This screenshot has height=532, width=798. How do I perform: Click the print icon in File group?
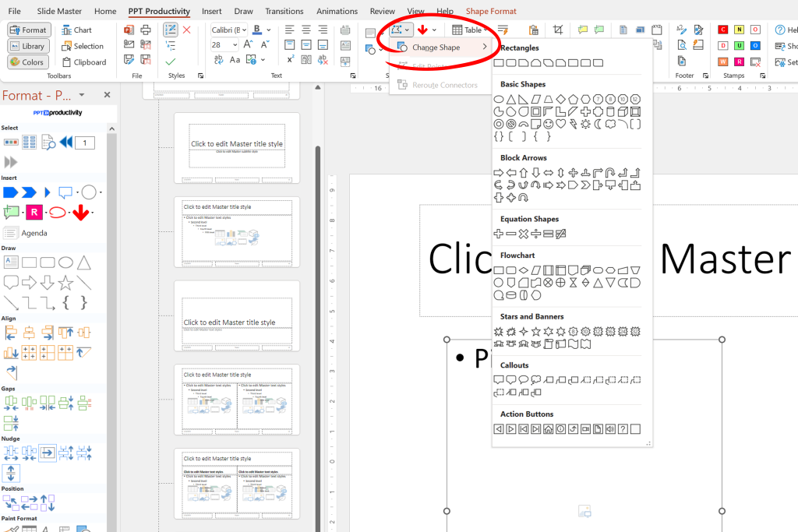pos(146,30)
